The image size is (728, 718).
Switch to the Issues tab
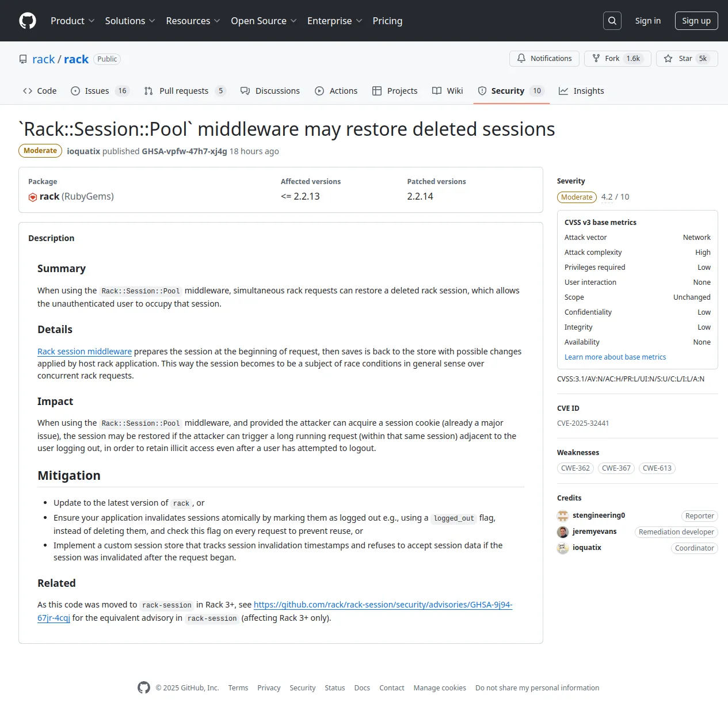coord(100,91)
